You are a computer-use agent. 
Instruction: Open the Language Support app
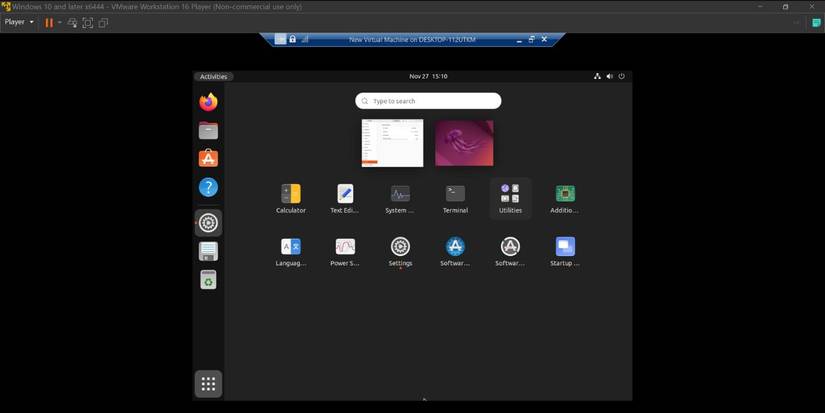(x=291, y=251)
